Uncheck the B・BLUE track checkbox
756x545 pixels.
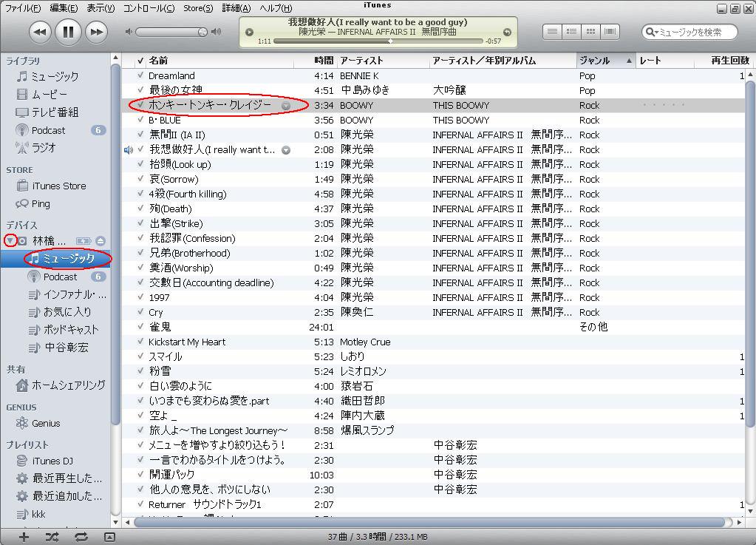[140, 120]
